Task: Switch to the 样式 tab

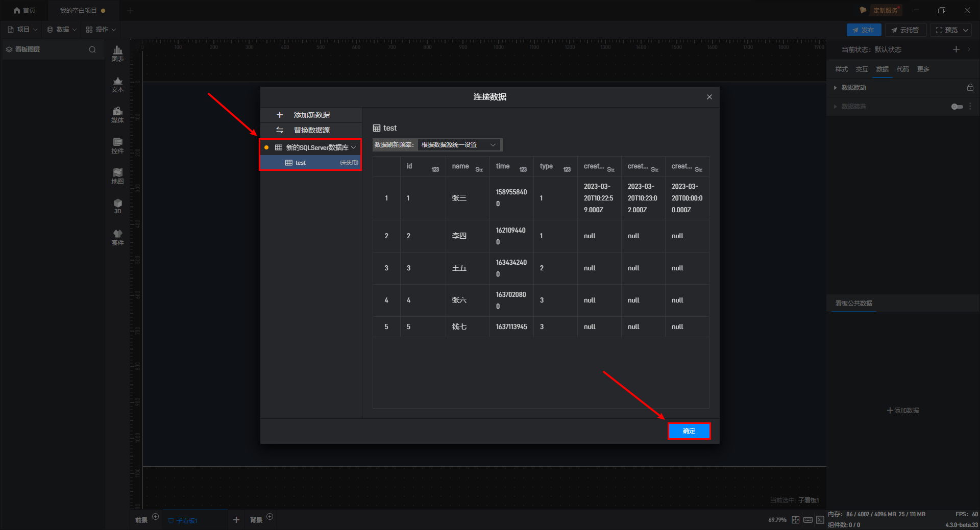Action: (x=841, y=69)
